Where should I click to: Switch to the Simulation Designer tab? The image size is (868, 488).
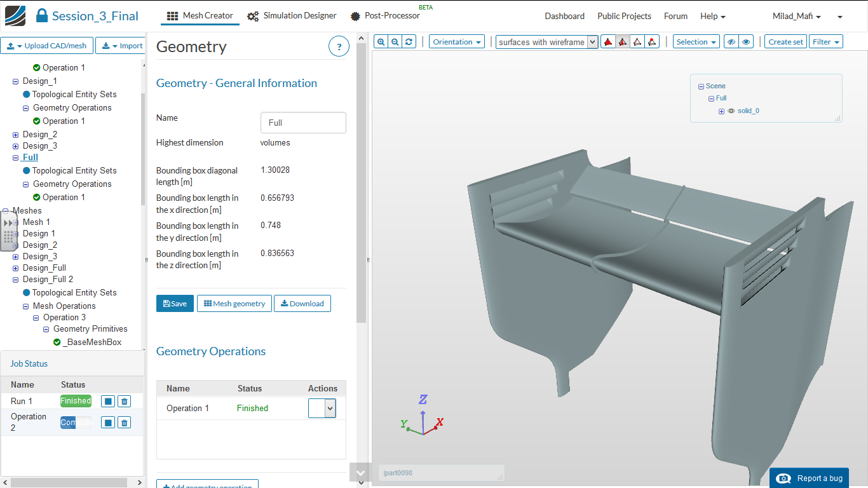pyautogui.click(x=292, y=16)
